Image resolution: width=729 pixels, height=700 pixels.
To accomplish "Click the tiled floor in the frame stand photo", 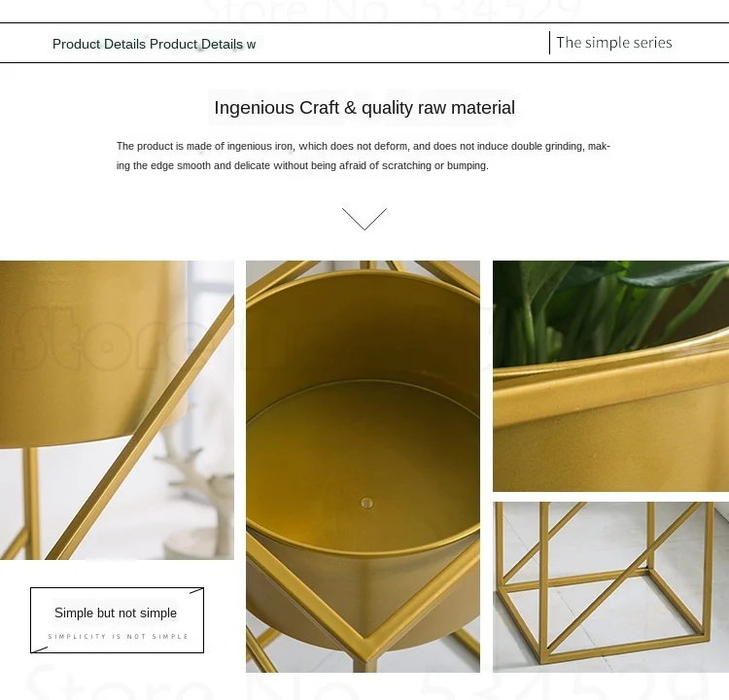I will coord(605,605).
